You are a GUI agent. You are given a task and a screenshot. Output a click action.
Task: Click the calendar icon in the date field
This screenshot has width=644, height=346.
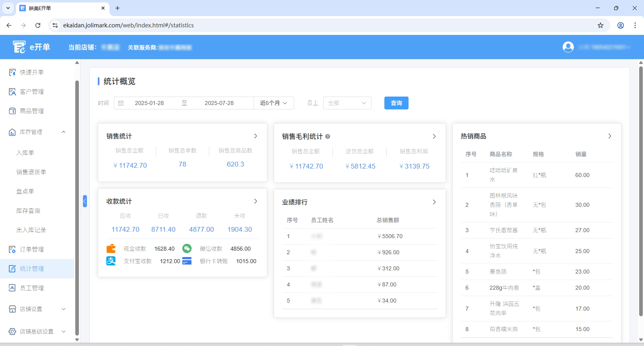121,103
